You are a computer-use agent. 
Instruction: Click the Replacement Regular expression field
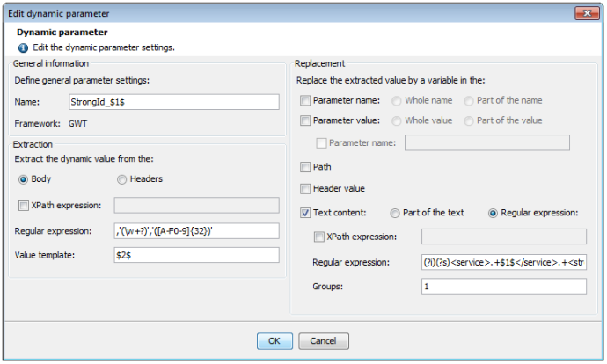[503, 262]
